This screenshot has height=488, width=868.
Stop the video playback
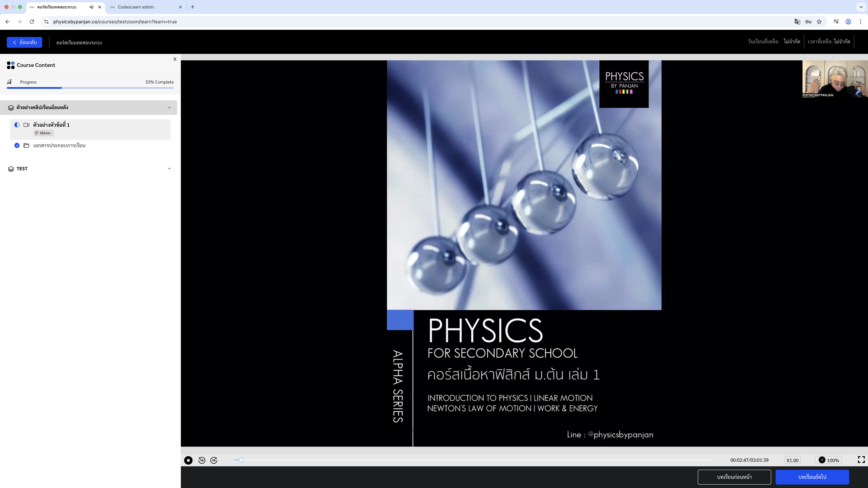pos(188,460)
